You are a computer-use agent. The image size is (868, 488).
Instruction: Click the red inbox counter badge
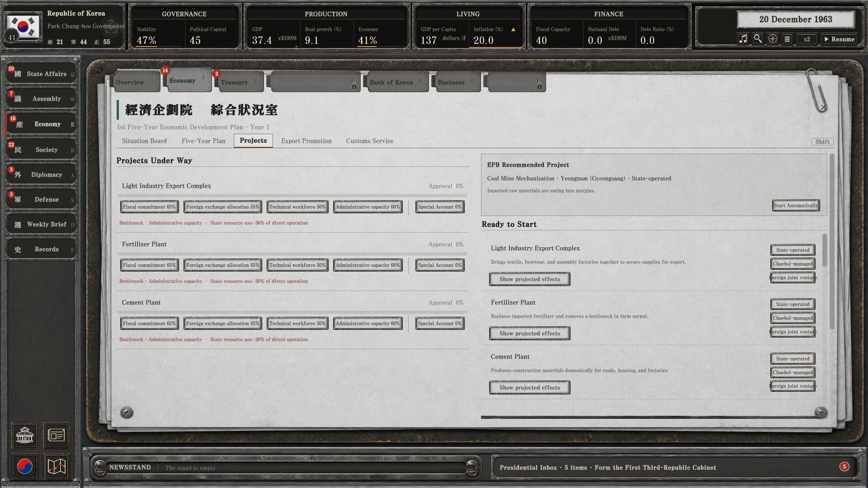click(844, 467)
